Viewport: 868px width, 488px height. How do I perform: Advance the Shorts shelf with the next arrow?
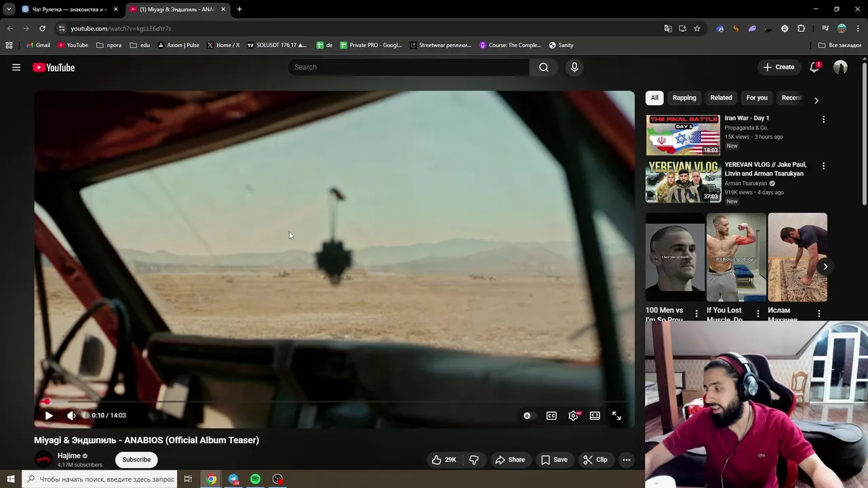(825, 266)
